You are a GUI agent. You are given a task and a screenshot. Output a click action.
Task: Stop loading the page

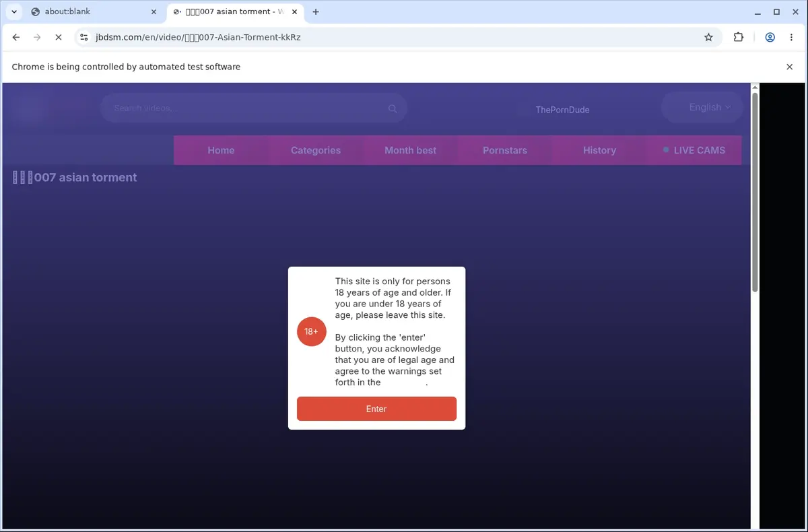58,38
